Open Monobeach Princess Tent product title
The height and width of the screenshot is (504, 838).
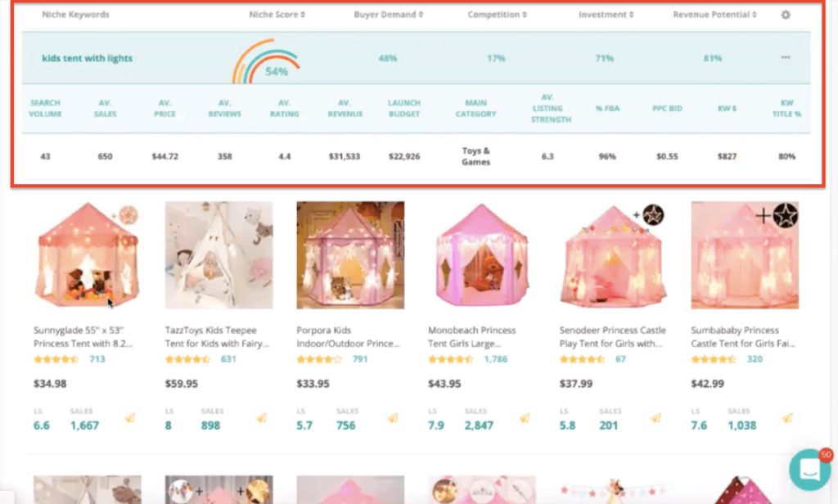[471, 337]
